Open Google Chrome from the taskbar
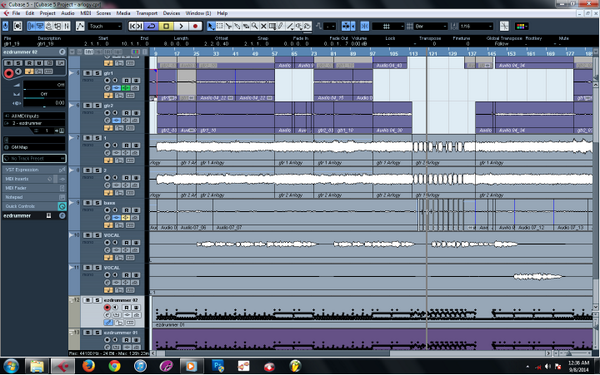The image size is (600, 375). (x=114, y=366)
